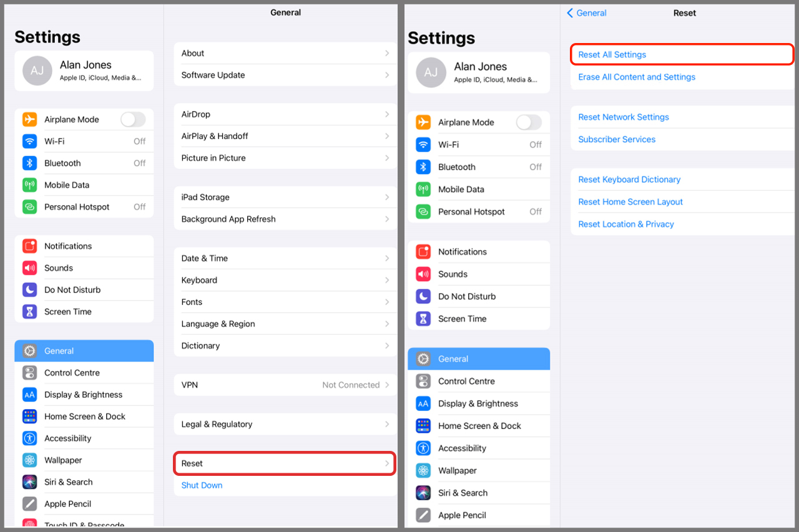The height and width of the screenshot is (532, 799).
Task: Tap the Sounds icon on the General screen sidebar
Action: pos(29,268)
